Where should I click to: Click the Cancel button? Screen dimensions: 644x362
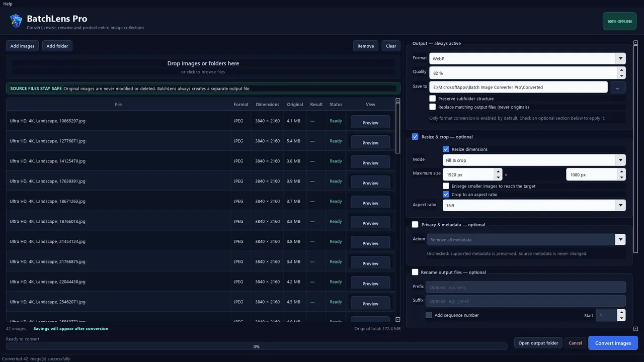[575, 343]
